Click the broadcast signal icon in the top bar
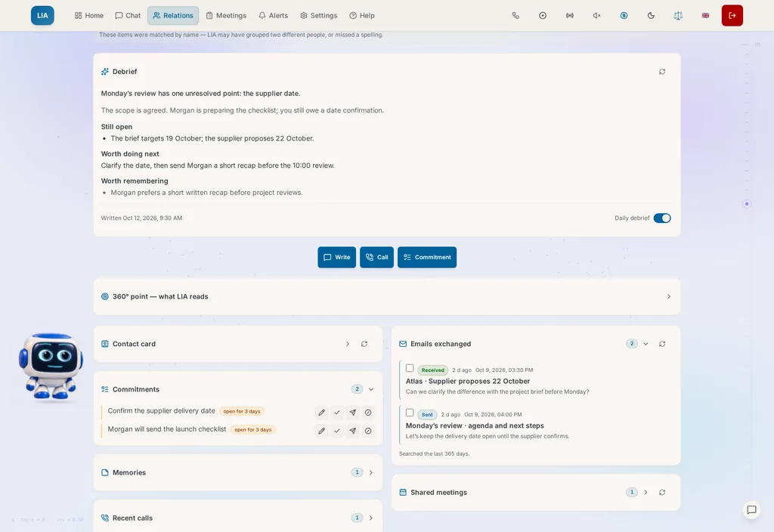This screenshot has width=774, height=532. pyautogui.click(x=570, y=15)
